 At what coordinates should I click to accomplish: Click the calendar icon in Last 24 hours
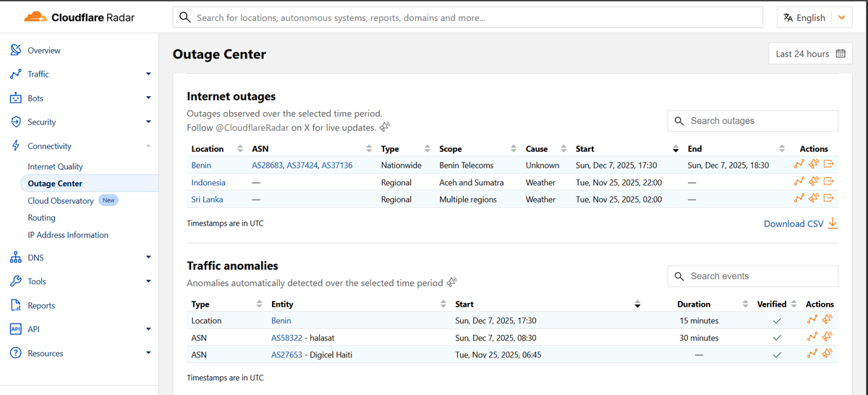pyautogui.click(x=841, y=54)
